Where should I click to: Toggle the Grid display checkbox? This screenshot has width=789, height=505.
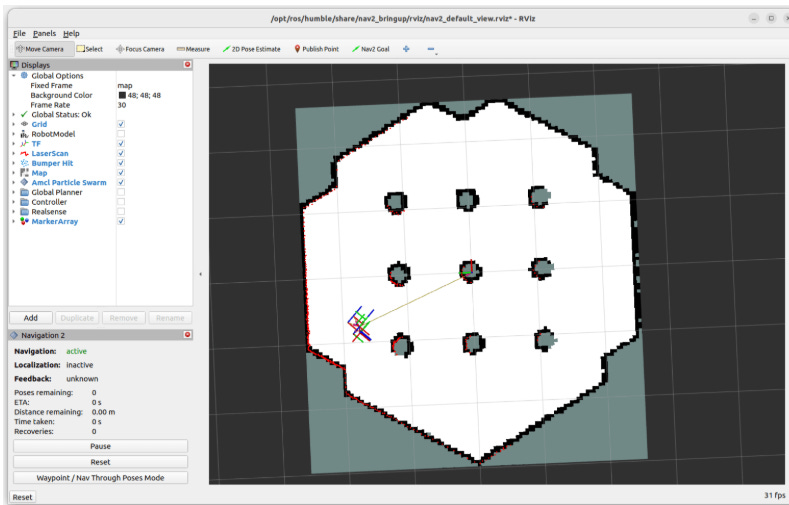121,124
